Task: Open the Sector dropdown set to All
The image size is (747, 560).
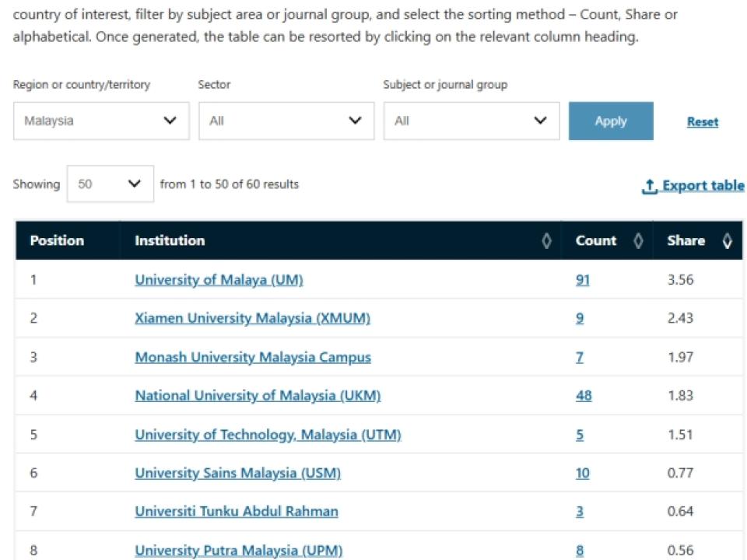Action: click(x=286, y=121)
